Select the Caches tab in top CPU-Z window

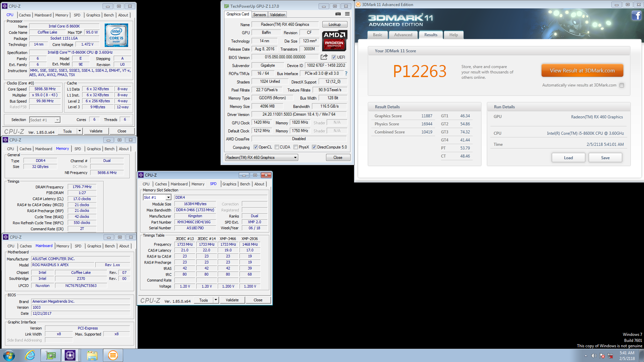pos(24,15)
